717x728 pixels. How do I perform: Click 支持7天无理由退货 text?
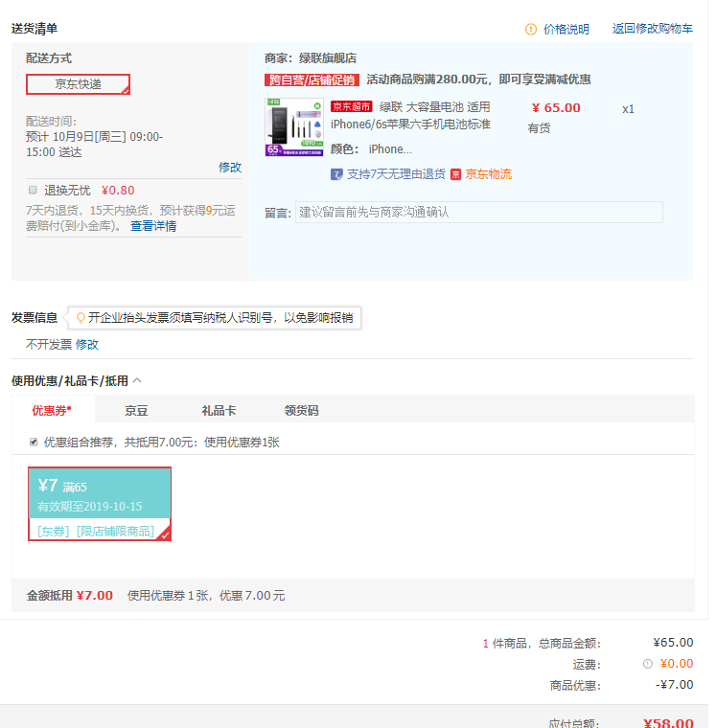tap(396, 174)
